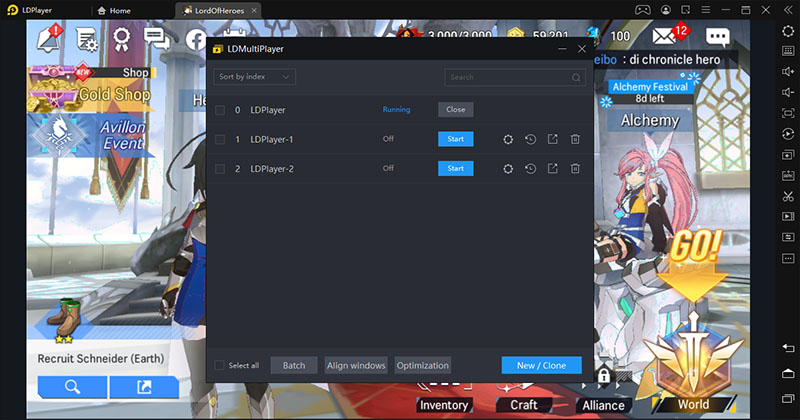Click Android home icon in sidebar
The height and width of the screenshot is (420, 800).
788,374
